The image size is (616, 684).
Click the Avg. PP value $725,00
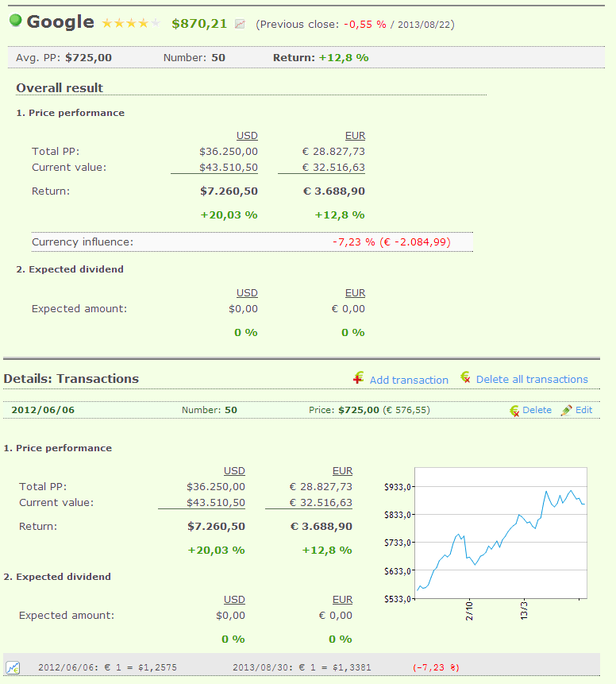(x=88, y=57)
